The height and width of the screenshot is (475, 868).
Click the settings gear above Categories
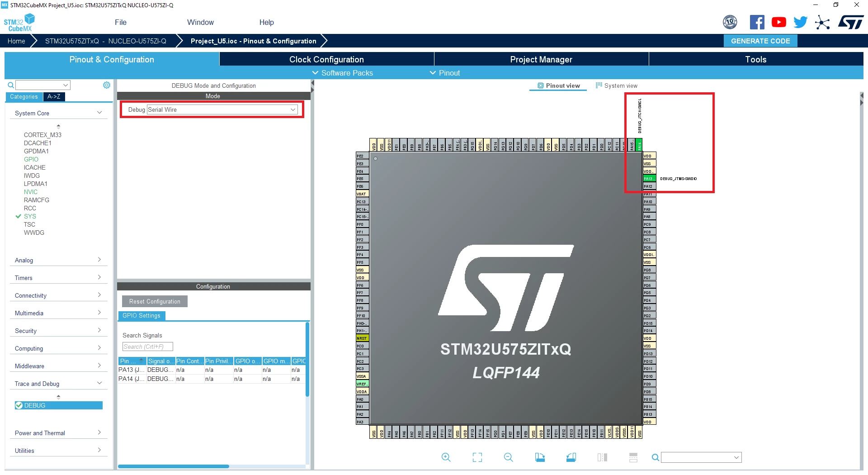point(107,85)
